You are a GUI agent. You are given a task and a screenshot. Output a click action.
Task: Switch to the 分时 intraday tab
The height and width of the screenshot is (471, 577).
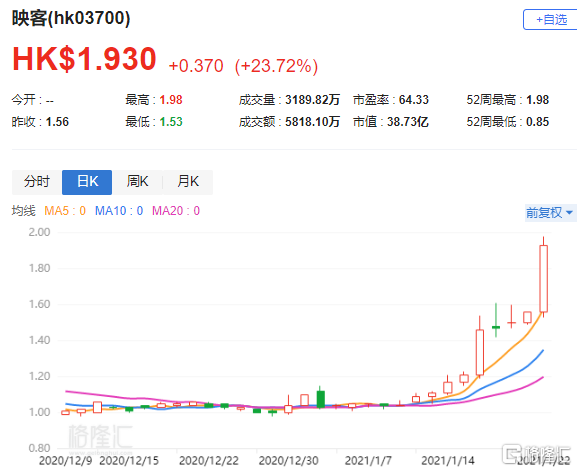37,182
